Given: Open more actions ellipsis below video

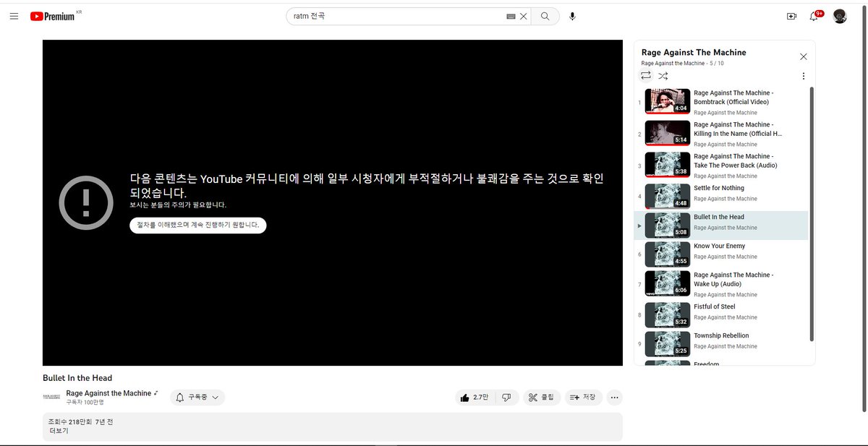Looking at the screenshot, I should pyautogui.click(x=615, y=398).
